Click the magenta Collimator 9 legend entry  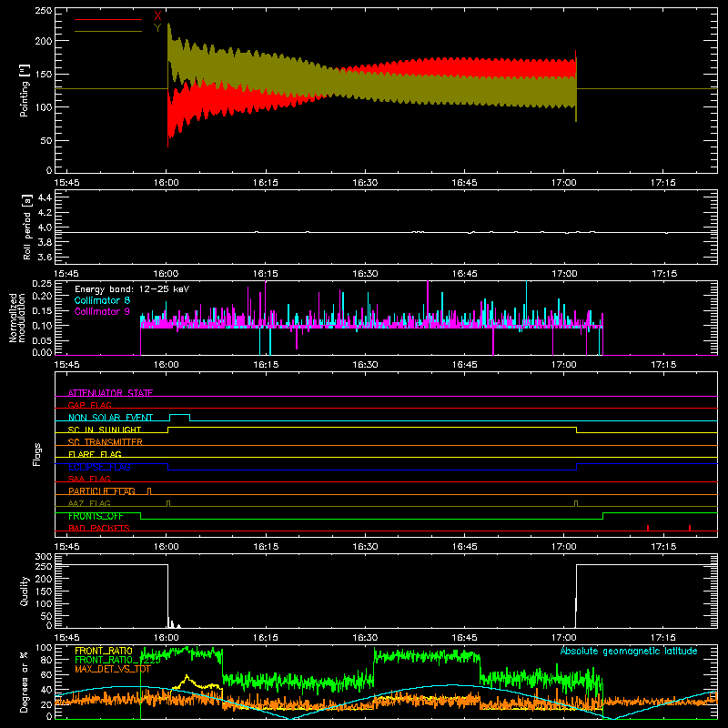tap(102, 311)
